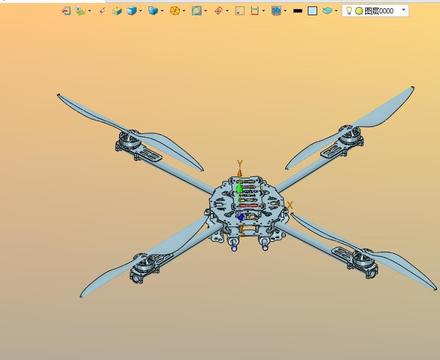Click the orange circular wheel icon
Viewport: 440px width, 360px height.
[175, 11]
